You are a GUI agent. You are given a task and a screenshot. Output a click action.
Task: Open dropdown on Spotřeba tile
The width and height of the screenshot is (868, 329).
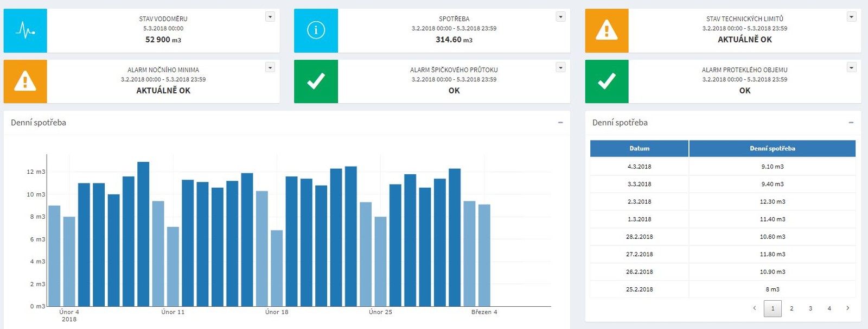point(560,17)
